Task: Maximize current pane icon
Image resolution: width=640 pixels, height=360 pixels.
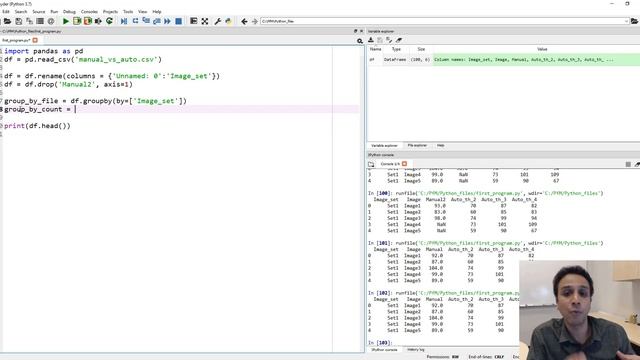Action: (193, 21)
